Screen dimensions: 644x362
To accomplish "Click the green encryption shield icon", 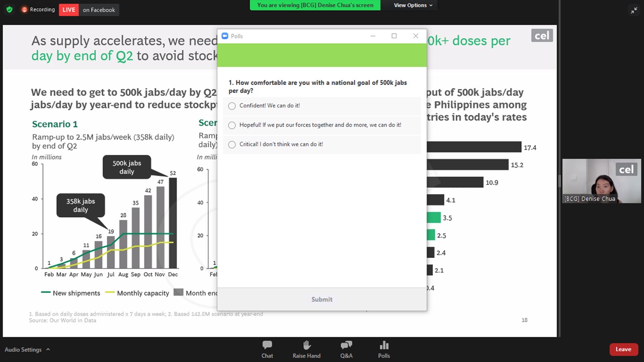I will (9, 10).
